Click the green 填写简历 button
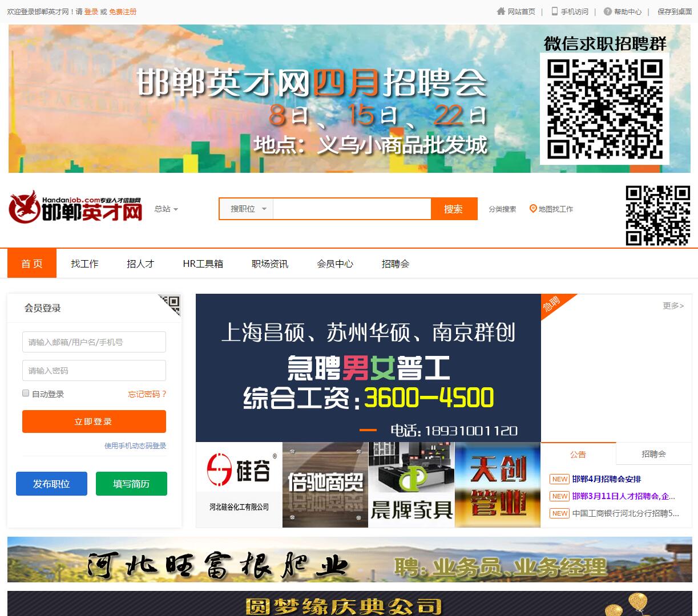698x616 pixels. tap(131, 484)
